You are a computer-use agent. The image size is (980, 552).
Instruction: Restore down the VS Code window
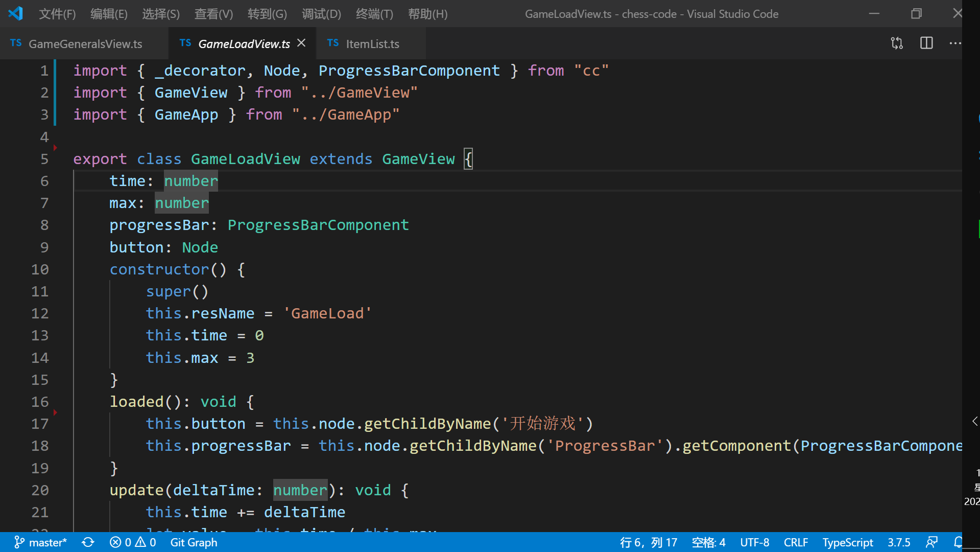(916, 13)
